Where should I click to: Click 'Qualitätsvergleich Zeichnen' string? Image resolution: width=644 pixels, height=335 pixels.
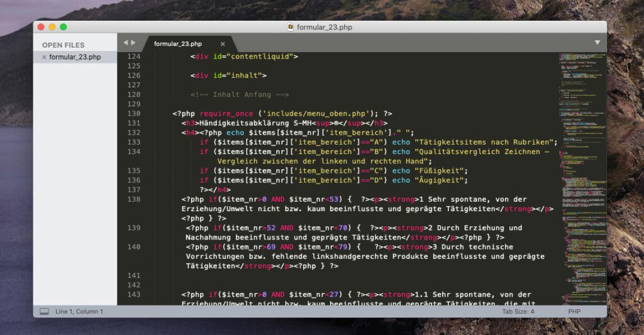[477, 152]
